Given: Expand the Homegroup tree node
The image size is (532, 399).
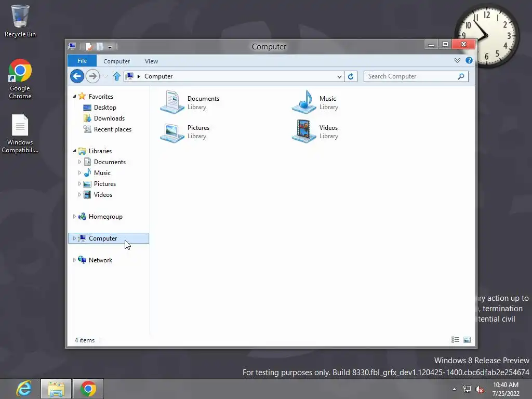Looking at the screenshot, I should [x=74, y=217].
